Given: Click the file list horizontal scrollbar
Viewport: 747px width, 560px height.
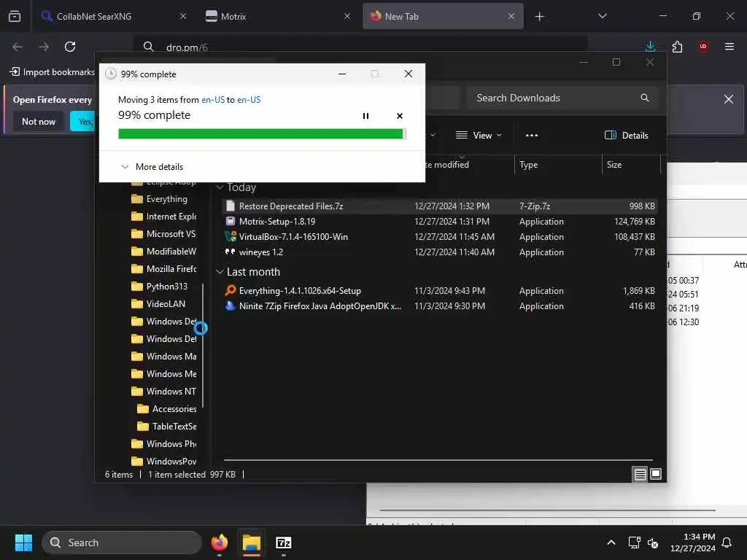Looking at the screenshot, I should pyautogui.click(x=438, y=460).
